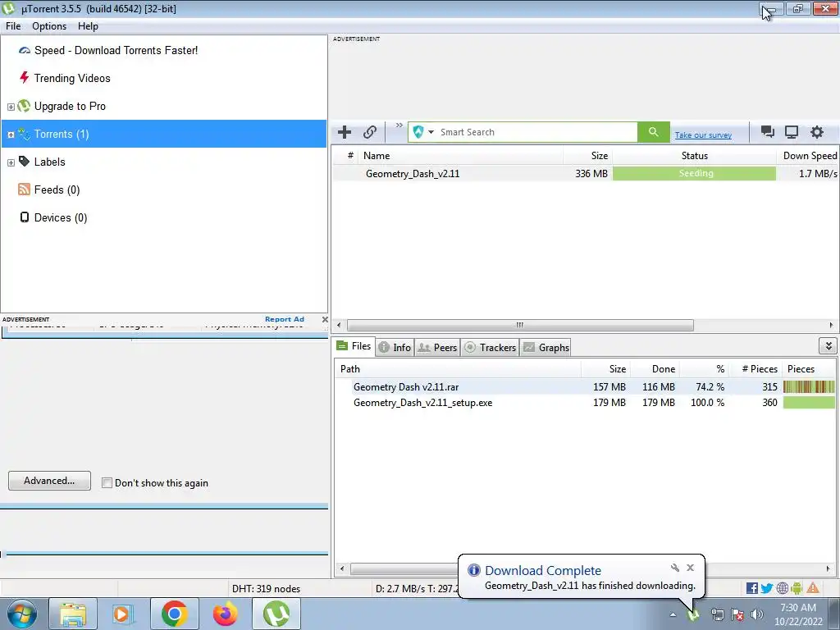Sort torrents by the Status column header

[x=694, y=156]
